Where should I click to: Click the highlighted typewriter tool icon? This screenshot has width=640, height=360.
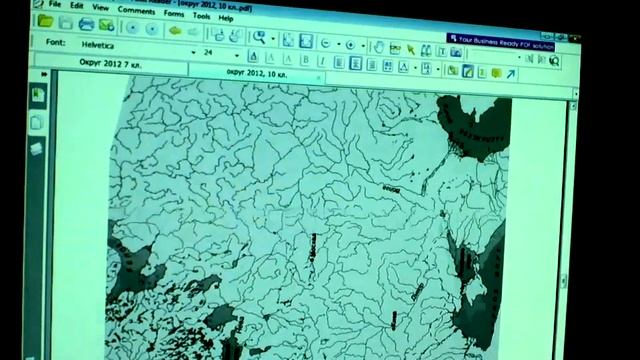tap(468, 71)
